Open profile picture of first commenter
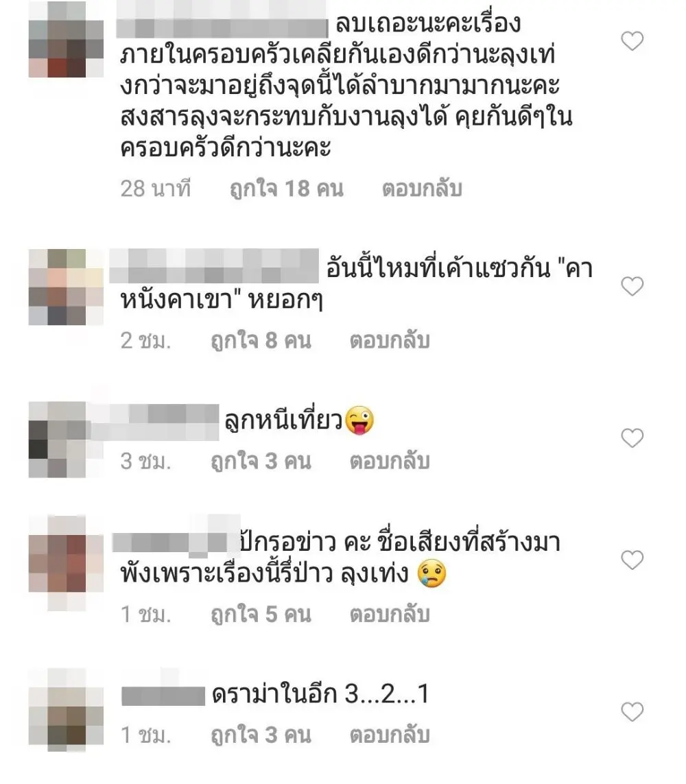This screenshot has width=686, height=784. click(66, 40)
